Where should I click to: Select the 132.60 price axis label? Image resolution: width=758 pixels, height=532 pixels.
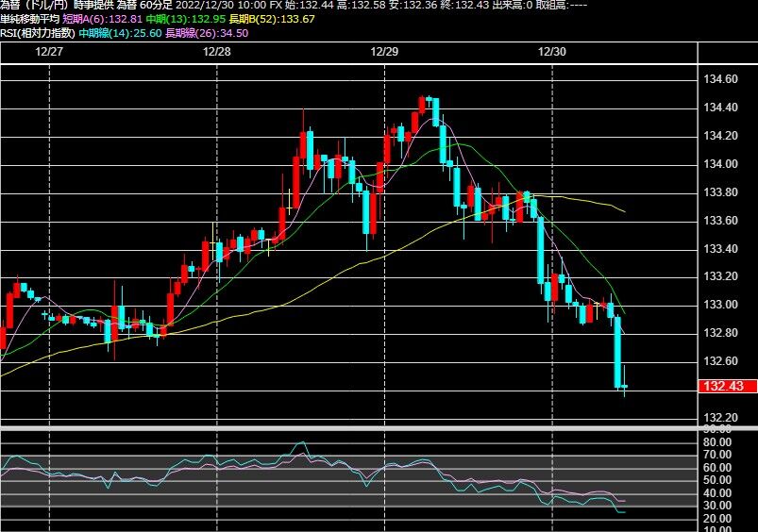pos(721,361)
